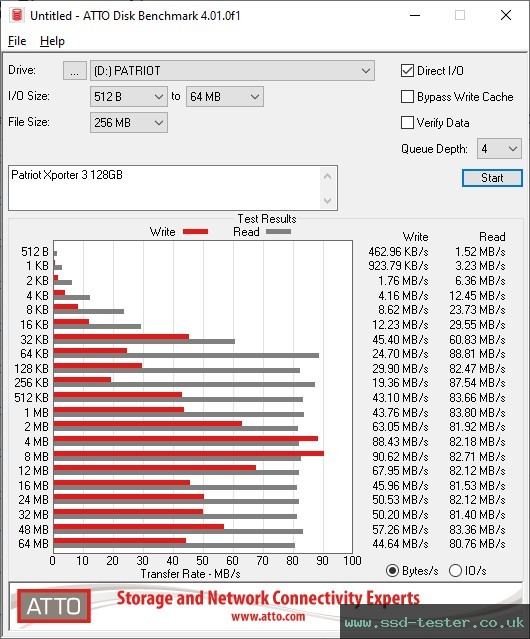Click the 44.64 MB/s write value
This screenshot has width=530, height=639.
pos(400,544)
